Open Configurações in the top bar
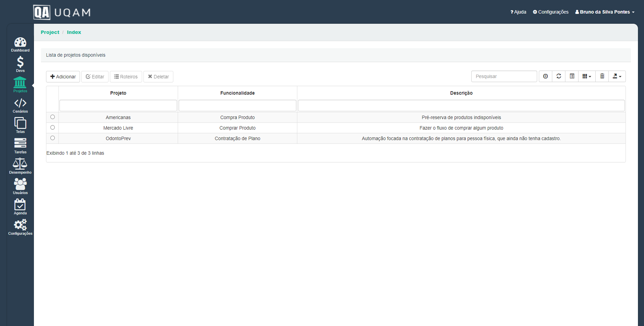644x326 pixels. click(551, 12)
